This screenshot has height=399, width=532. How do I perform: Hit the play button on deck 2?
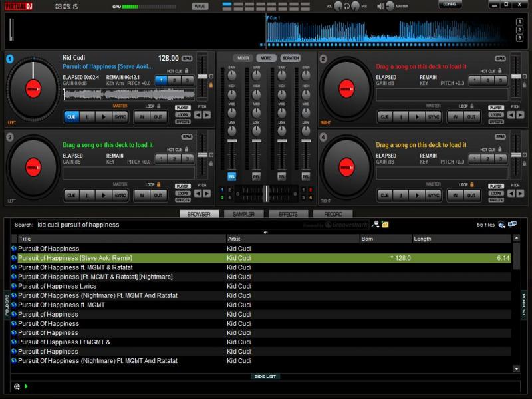pos(417,117)
